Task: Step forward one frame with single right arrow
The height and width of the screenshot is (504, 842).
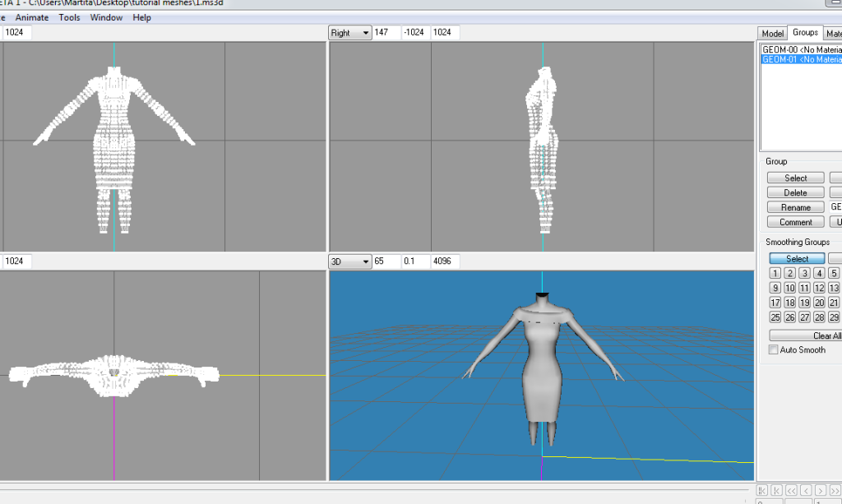Action: pyautogui.click(x=819, y=491)
